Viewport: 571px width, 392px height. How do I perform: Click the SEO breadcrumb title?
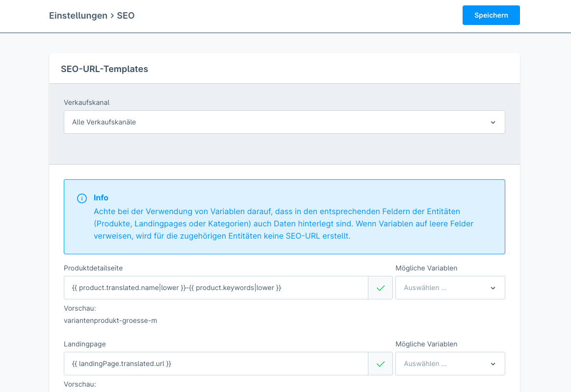(126, 16)
